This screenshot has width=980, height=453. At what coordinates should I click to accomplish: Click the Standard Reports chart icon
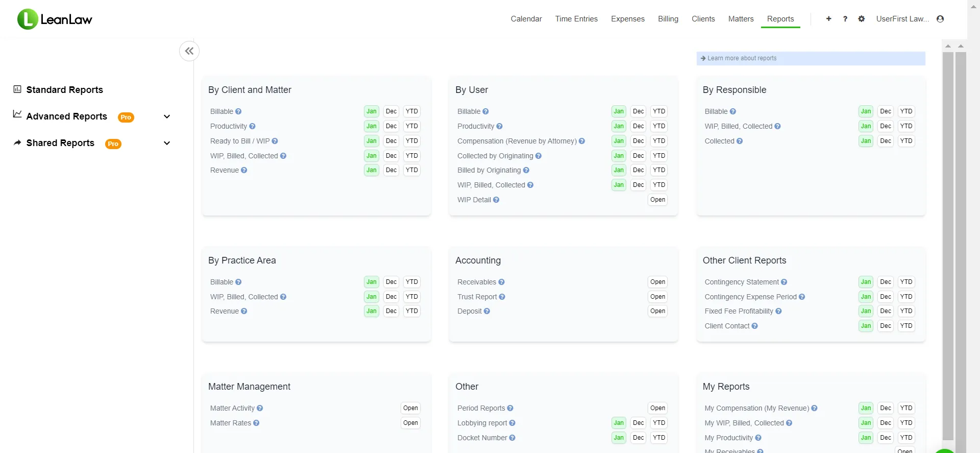17,89
